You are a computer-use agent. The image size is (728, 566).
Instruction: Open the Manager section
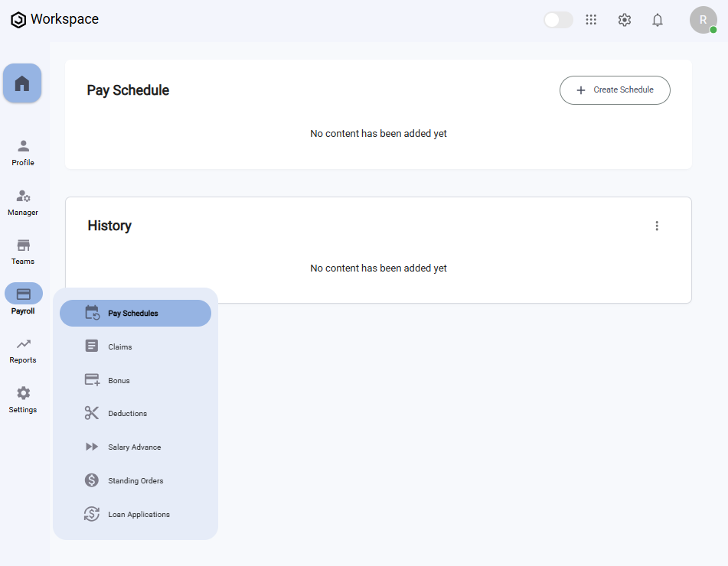point(23,203)
